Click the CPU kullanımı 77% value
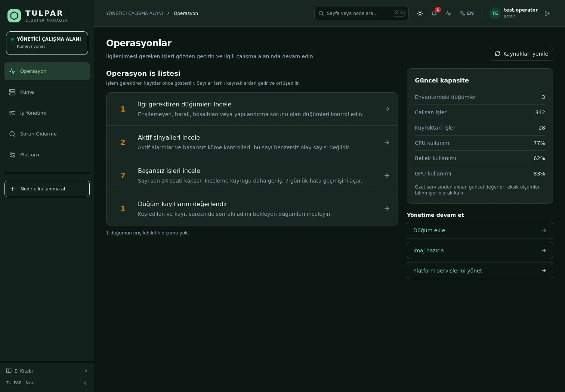This screenshot has height=392, width=565. [539, 143]
